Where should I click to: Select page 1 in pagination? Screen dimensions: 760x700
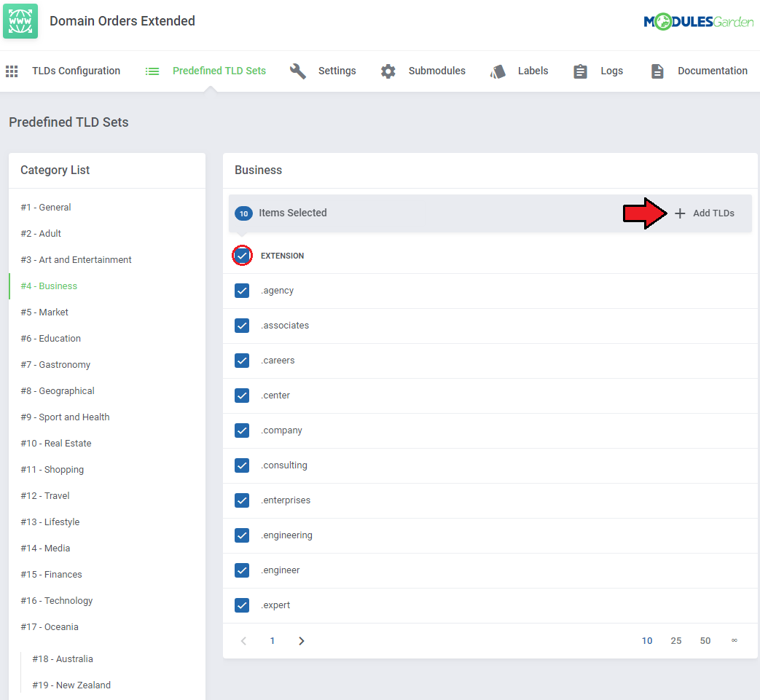(273, 641)
